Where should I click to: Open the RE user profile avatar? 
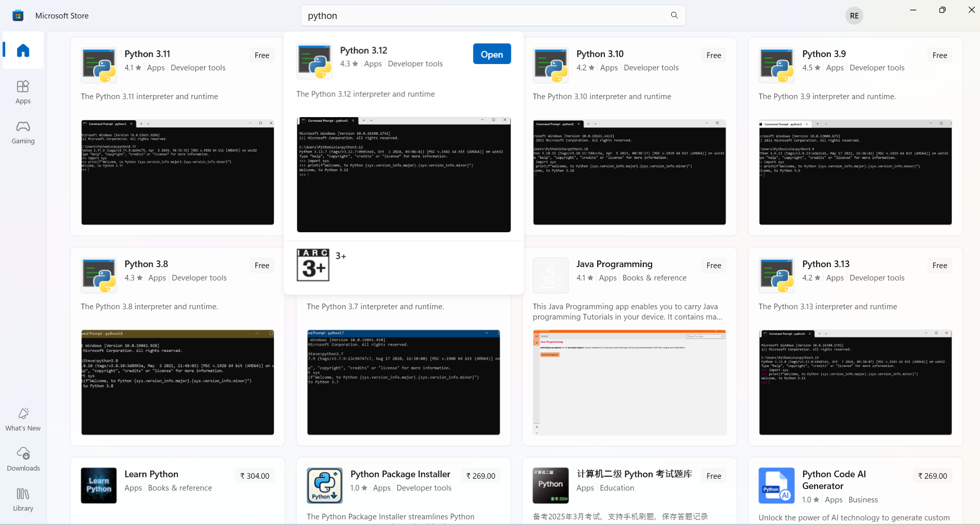click(854, 16)
